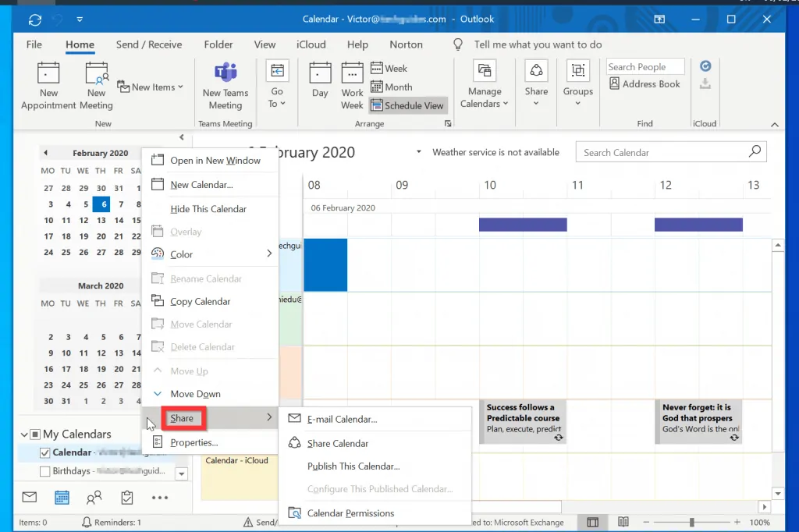Click the New Meeting icon

(96, 73)
